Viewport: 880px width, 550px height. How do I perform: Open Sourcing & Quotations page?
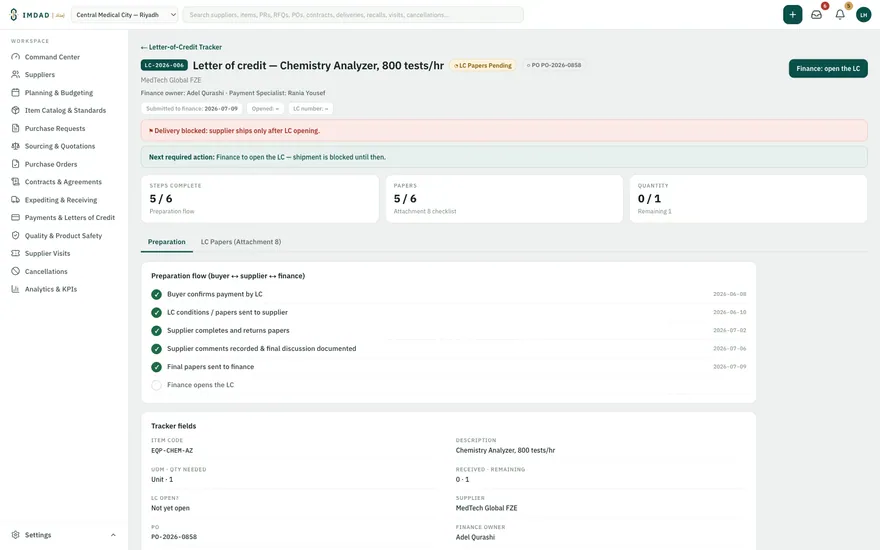(x=59, y=146)
